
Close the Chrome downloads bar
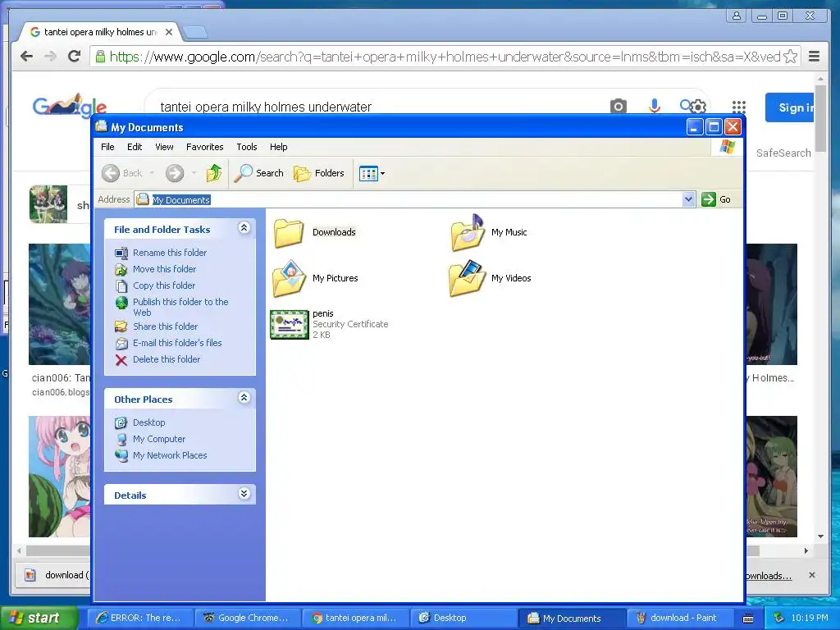[x=812, y=575]
